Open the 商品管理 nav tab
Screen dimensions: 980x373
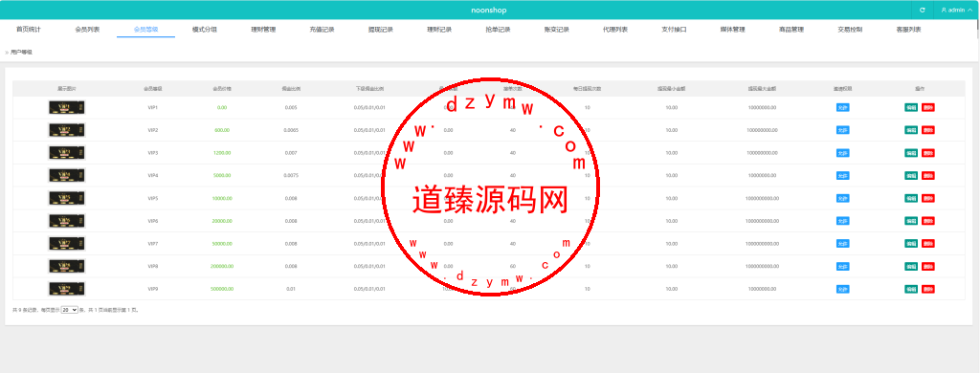791,30
